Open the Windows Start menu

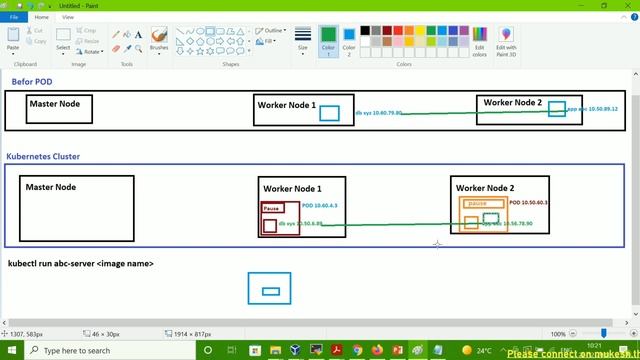pos(12,350)
